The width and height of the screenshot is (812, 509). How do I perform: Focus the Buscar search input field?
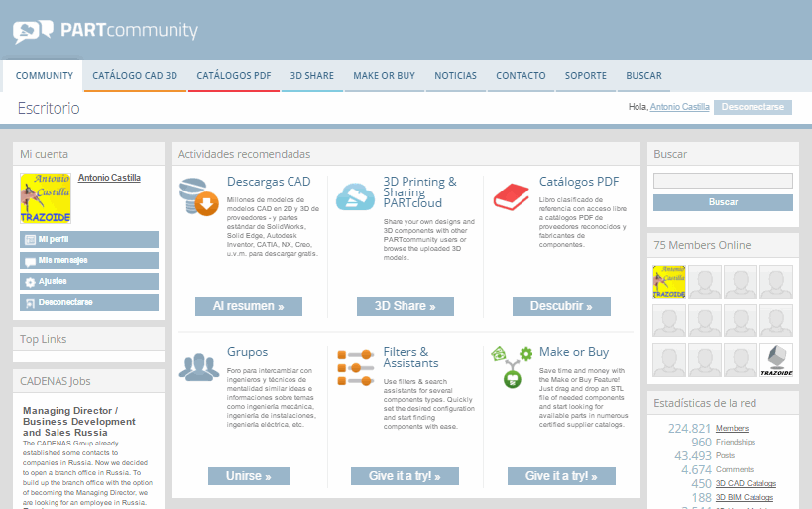coord(723,181)
